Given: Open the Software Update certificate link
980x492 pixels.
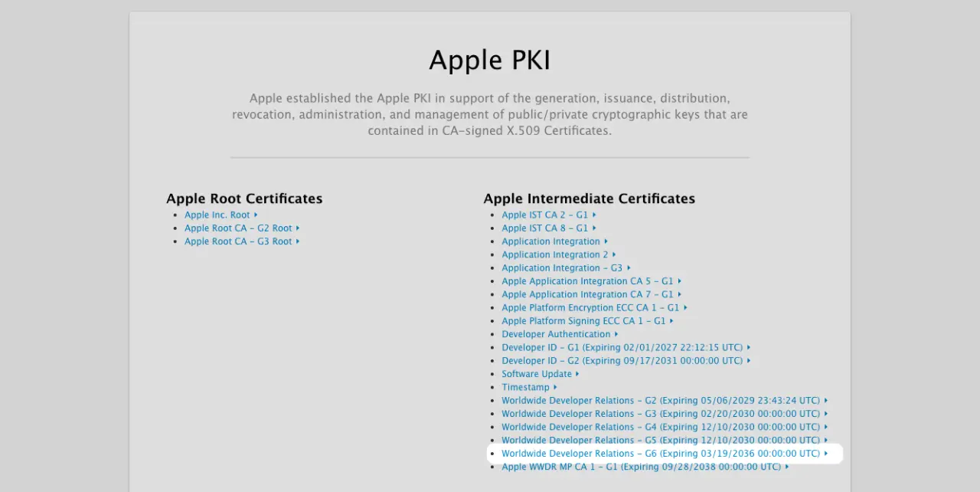Looking at the screenshot, I should 541,374.
